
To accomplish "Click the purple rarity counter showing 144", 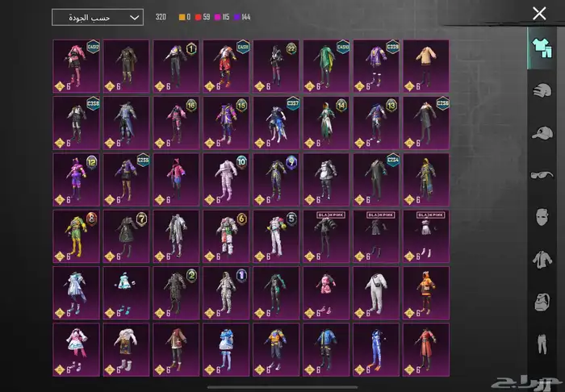I will pos(244,17).
